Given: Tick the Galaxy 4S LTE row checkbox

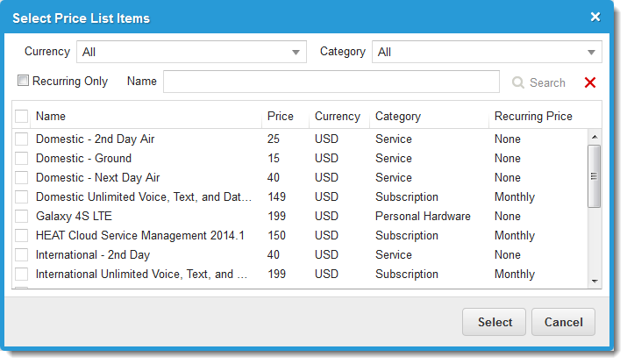Looking at the screenshot, I should point(22,217).
